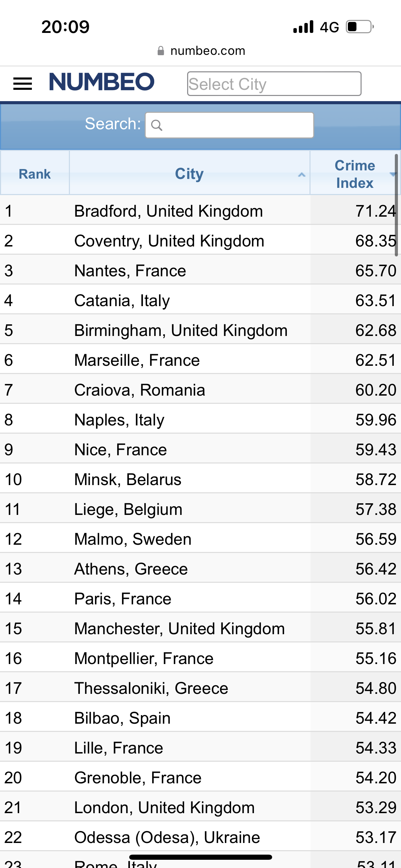Select Bradford, United Kingdom row
This screenshot has width=401, height=868.
point(168,211)
